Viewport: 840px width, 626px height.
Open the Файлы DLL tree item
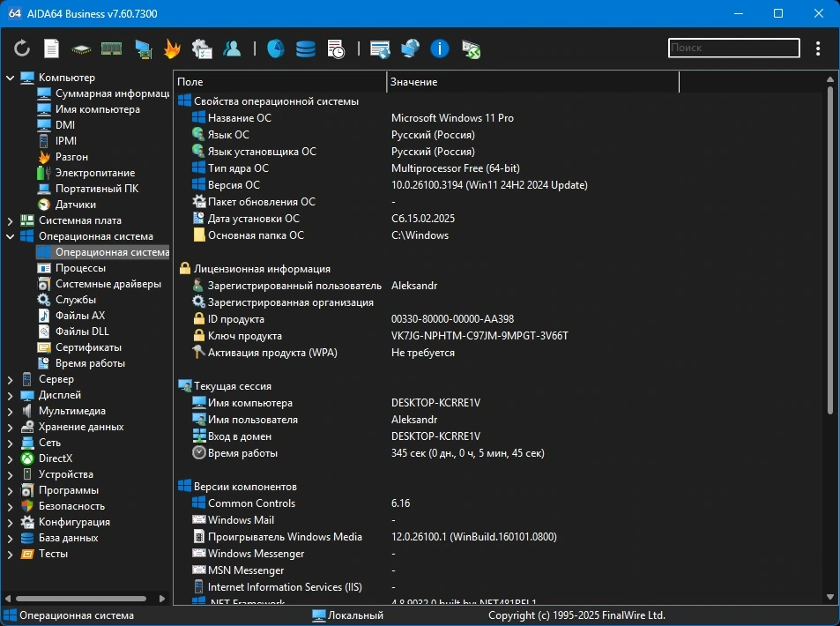73,332
